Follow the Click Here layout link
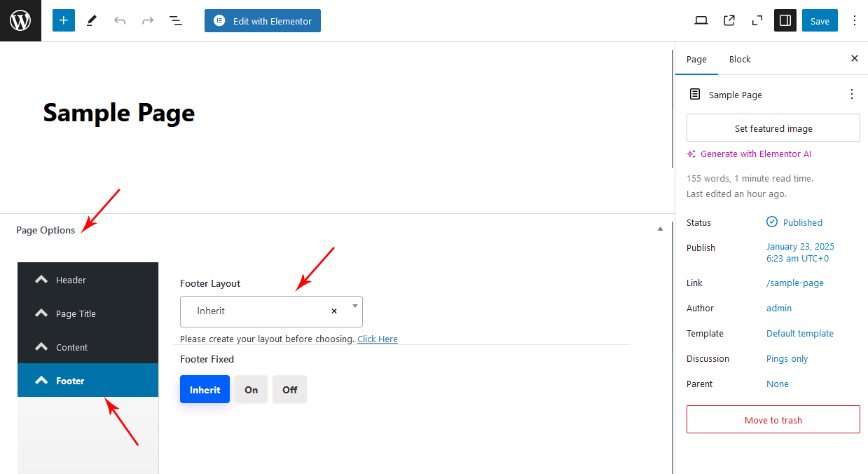 (x=378, y=339)
